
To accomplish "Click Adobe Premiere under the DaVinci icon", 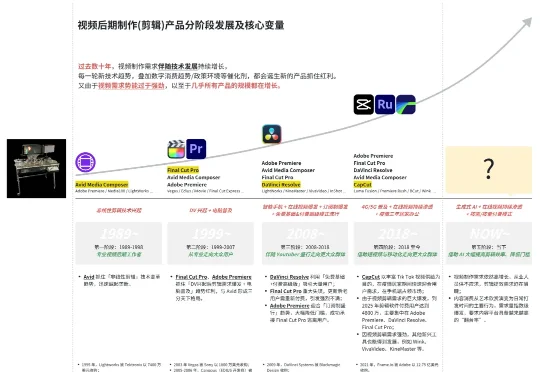I will (x=281, y=163).
